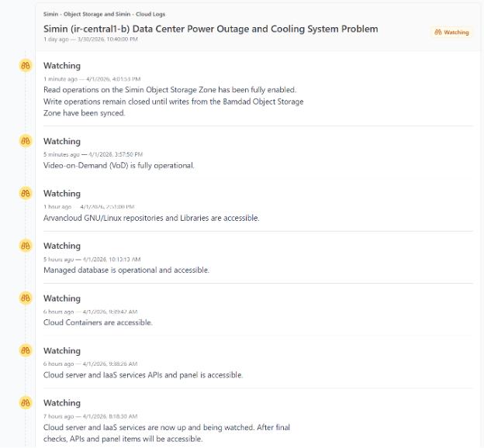Click the 'Managed database is operational and accessible' message
The image size is (484, 448).
pyautogui.click(x=126, y=271)
